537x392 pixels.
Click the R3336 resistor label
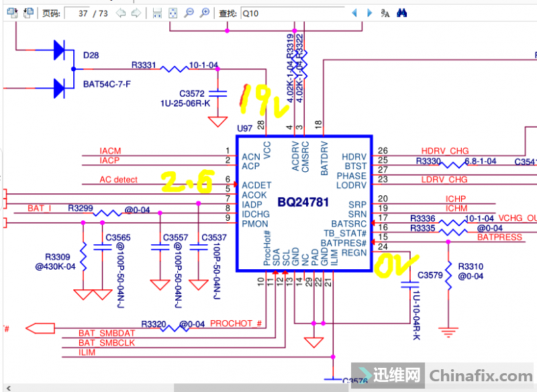423,218
